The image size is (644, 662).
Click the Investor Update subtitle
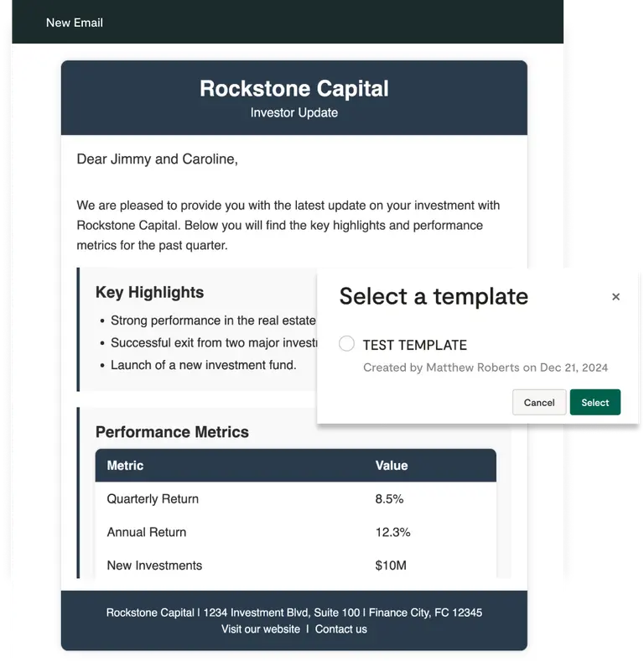pos(293,112)
